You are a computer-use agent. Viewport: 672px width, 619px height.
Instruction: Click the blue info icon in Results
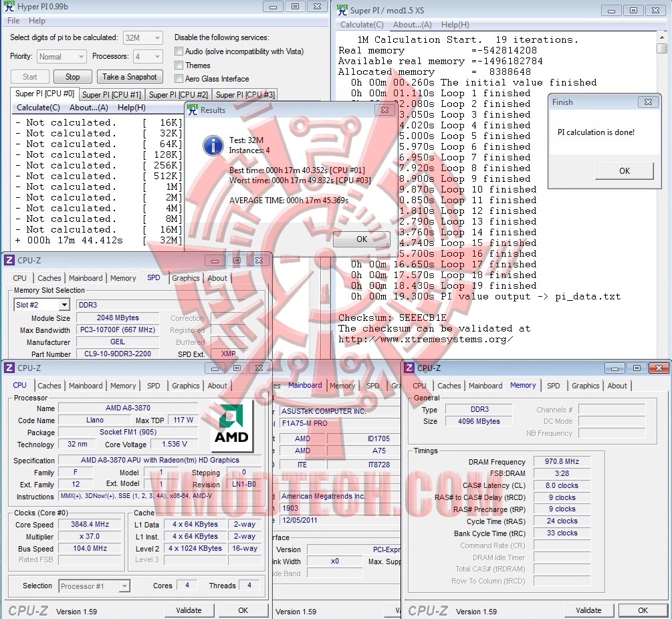(213, 145)
